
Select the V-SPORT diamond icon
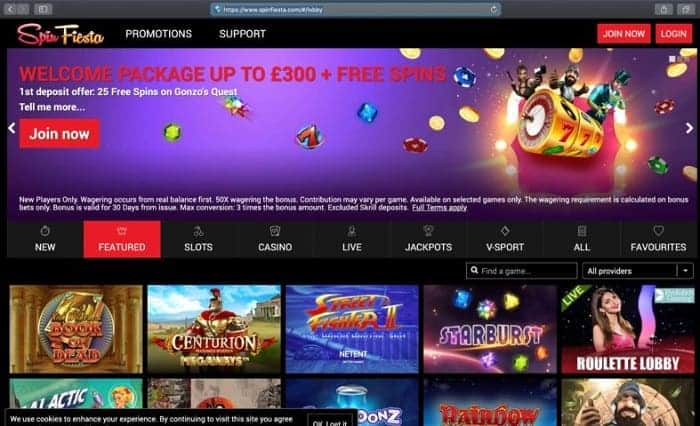tap(505, 231)
